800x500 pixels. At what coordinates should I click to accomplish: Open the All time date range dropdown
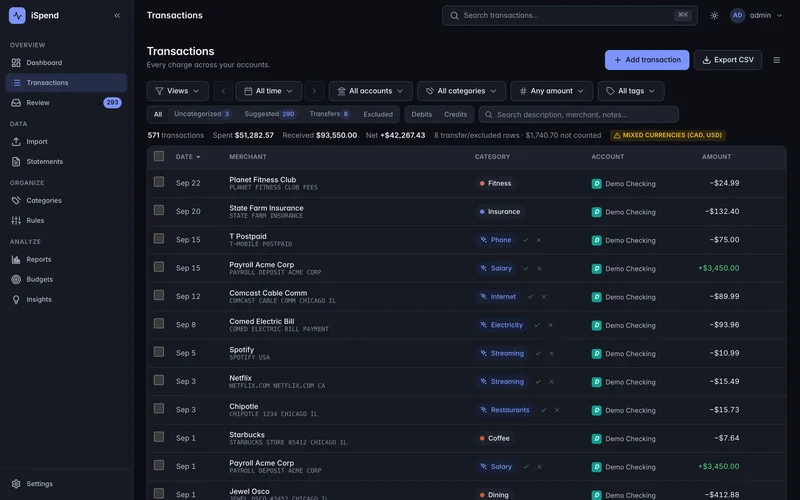click(x=268, y=91)
